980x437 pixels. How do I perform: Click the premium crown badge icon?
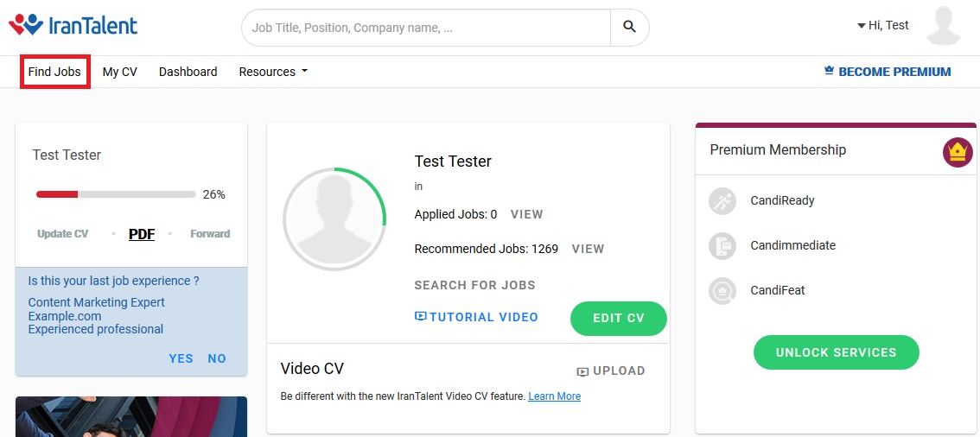(957, 153)
